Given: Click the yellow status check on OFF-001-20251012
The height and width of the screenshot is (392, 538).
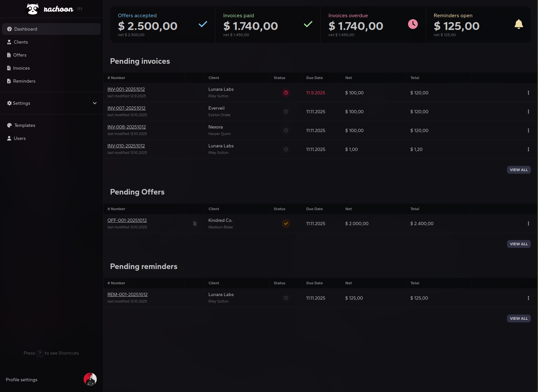Looking at the screenshot, I should point(286,223).
